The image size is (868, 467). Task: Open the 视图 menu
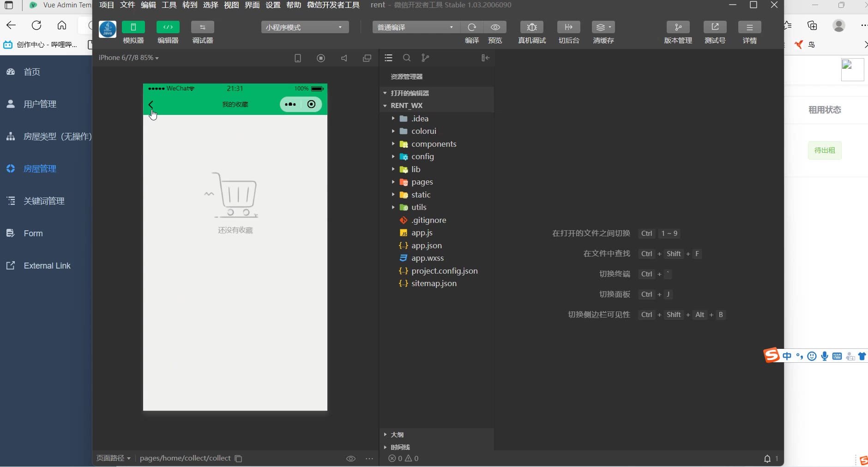pos(231,5)
